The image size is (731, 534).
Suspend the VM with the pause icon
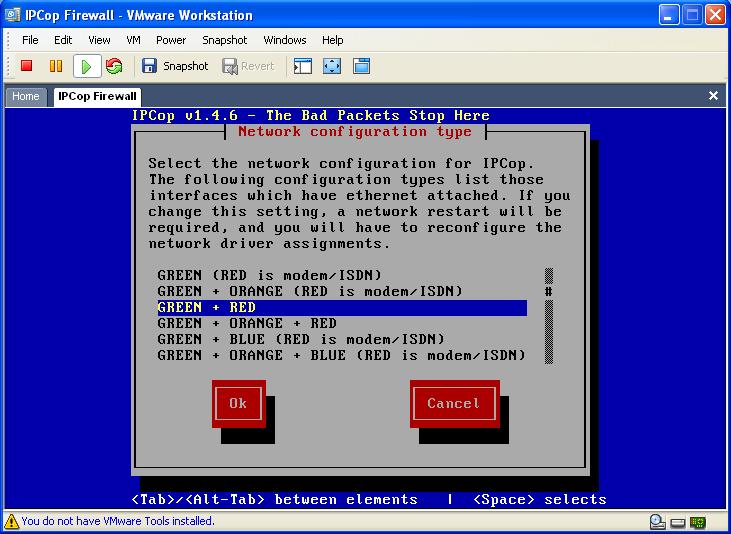click(x=56, y=66)
